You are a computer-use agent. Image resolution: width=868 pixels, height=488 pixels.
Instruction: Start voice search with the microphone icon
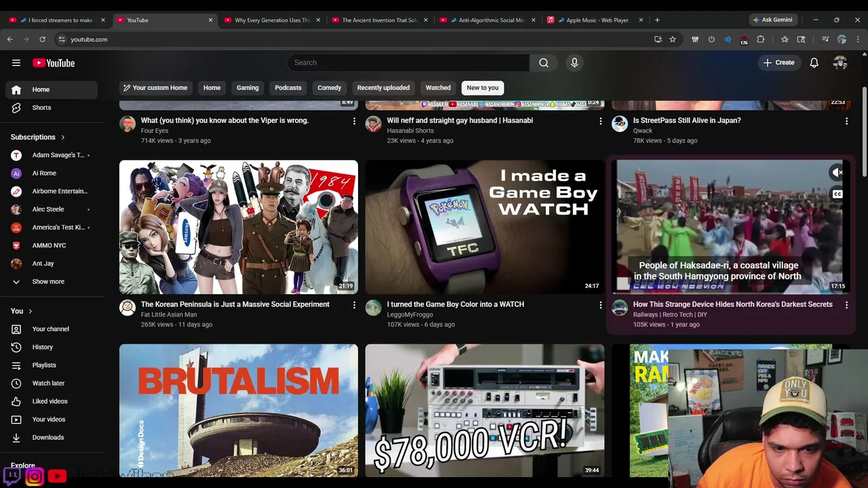click(x=574, y=62)
